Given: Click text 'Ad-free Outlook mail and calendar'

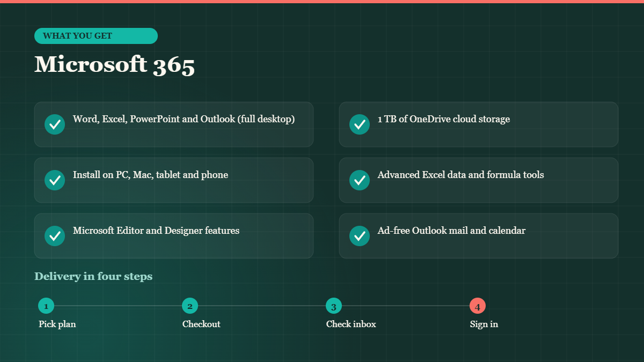Looking at the screenshot, I should [x=452, y=231].
